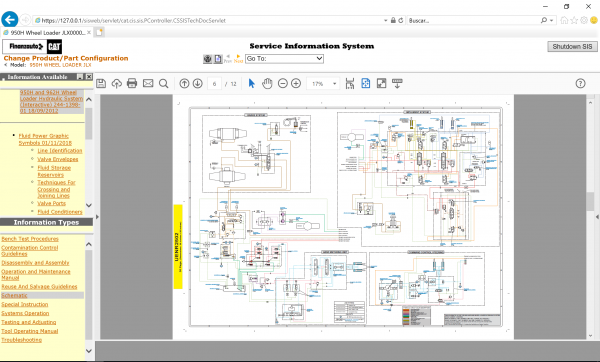
Task: Collapse the left panel with splitter arrow
Action: pyautogui.click(x=97, y=217)
